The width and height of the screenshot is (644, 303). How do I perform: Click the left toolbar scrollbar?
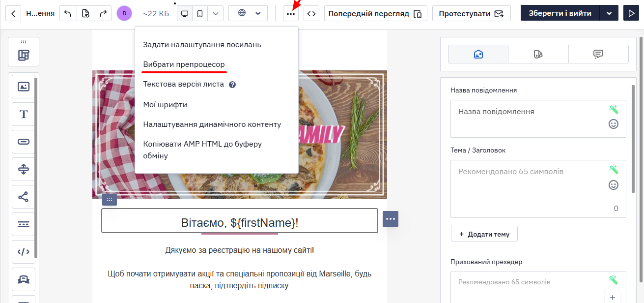[36, 167]
